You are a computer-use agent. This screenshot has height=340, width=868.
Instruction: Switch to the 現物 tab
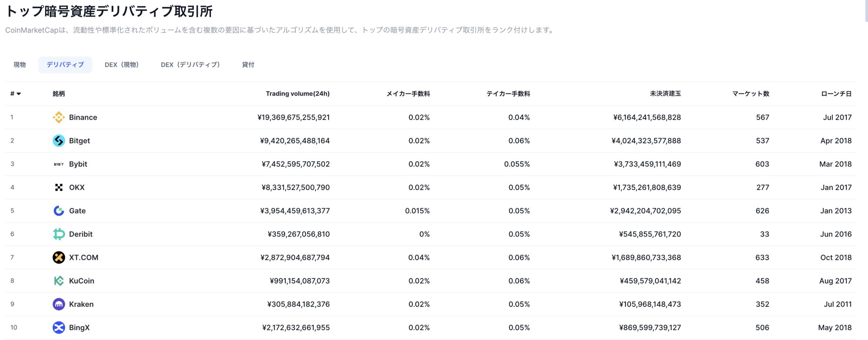[20, 65]
